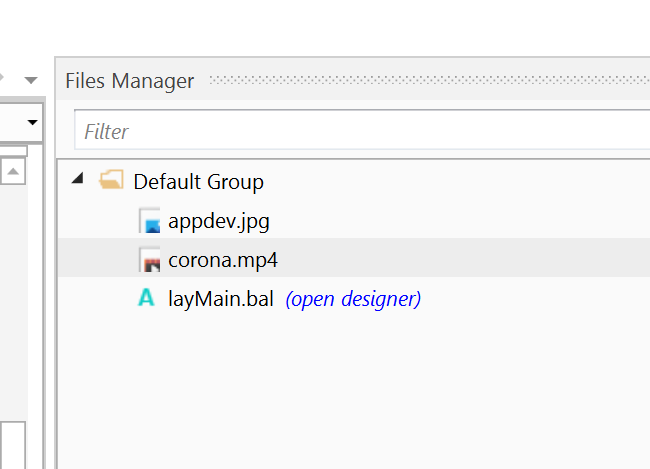Click the layMain.bal layout file icon
The image size is (650, 469).
[x=148, y=298]
